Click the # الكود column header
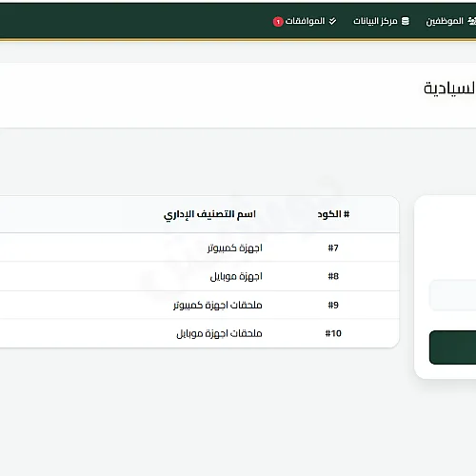The width and height of the screenshot is (476, 476). tap(333, 214)
